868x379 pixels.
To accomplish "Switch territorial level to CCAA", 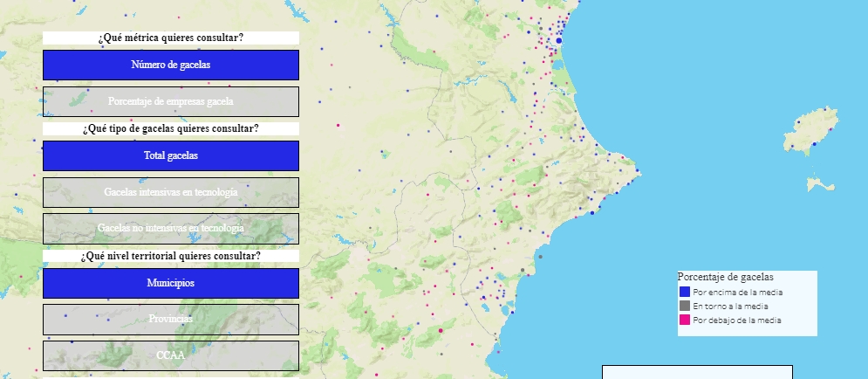I will (171, 355).
